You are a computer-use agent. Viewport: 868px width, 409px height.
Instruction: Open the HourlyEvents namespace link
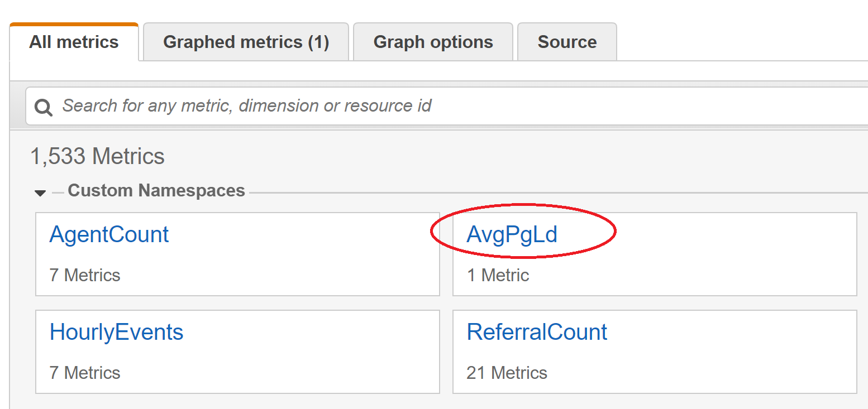click(x=116, y=332)
